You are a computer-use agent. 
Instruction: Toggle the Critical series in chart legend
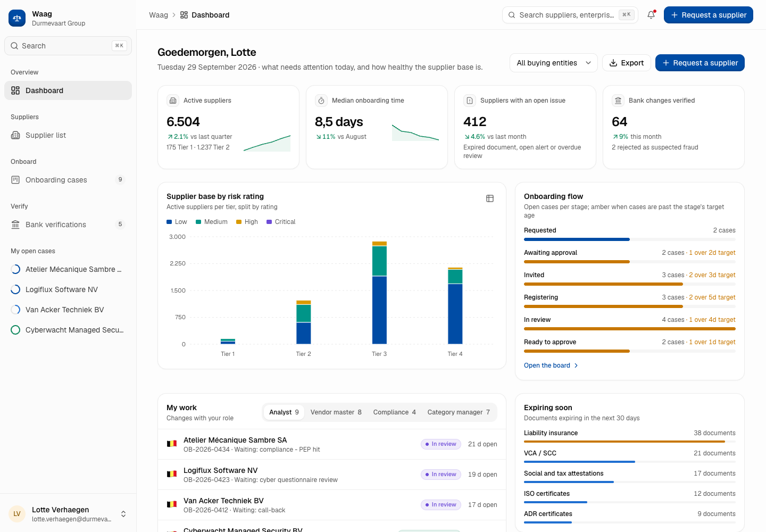pyautogui.click(x=281, y=222)
